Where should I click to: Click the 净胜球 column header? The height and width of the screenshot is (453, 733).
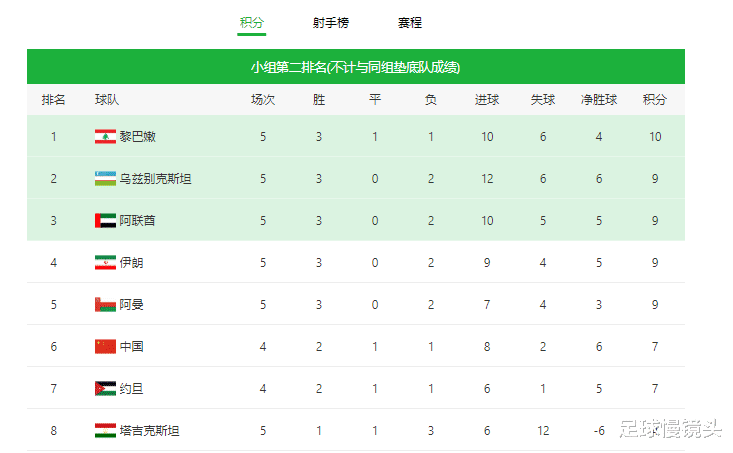599,100
